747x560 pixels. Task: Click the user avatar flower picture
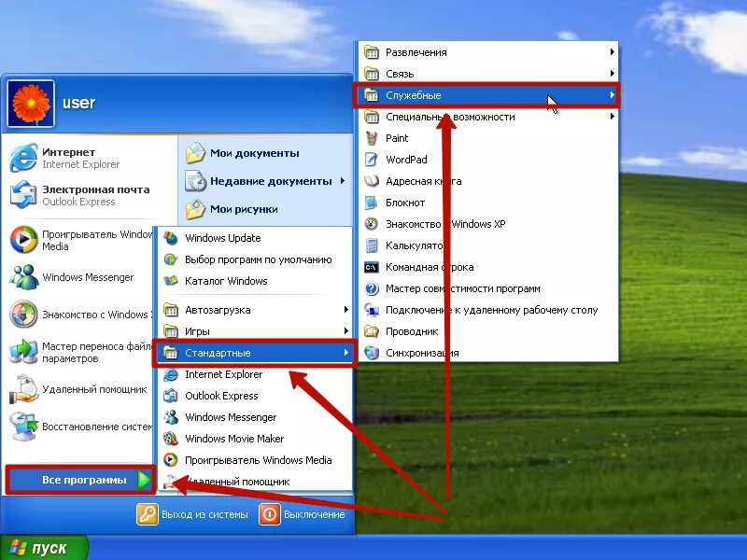pyautogui.click(x=31, y=104)
